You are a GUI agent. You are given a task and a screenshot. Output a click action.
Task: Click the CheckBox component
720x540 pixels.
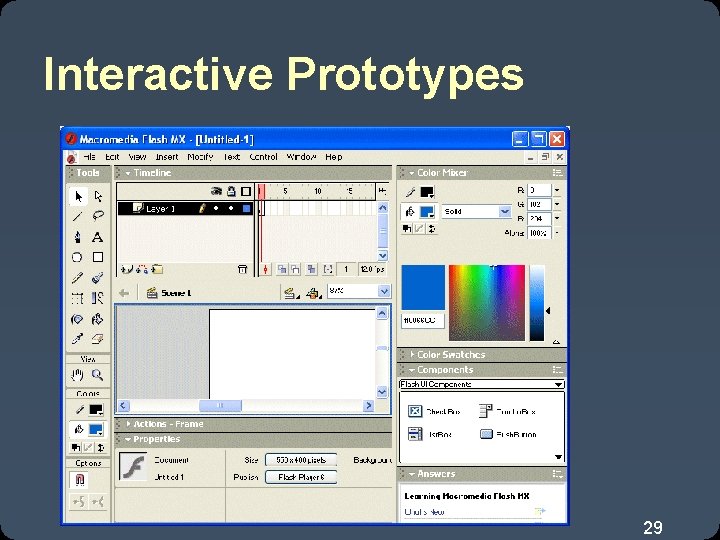(x=433, y=411)
